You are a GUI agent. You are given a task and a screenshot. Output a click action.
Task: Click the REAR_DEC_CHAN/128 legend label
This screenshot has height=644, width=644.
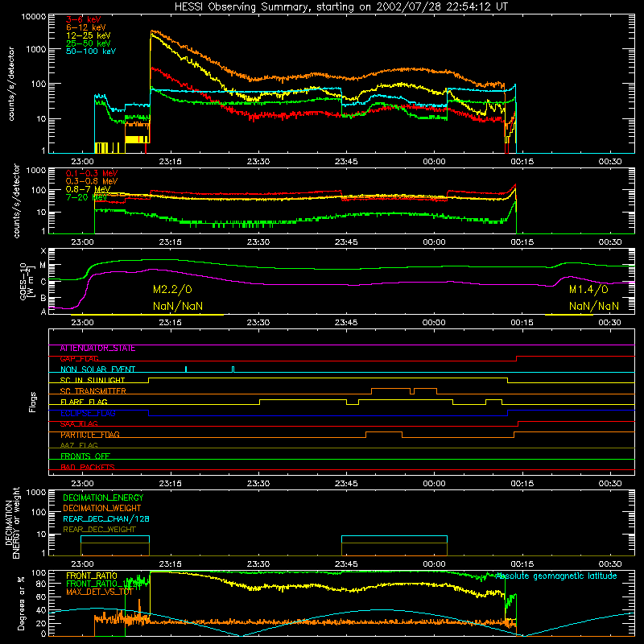106,518
